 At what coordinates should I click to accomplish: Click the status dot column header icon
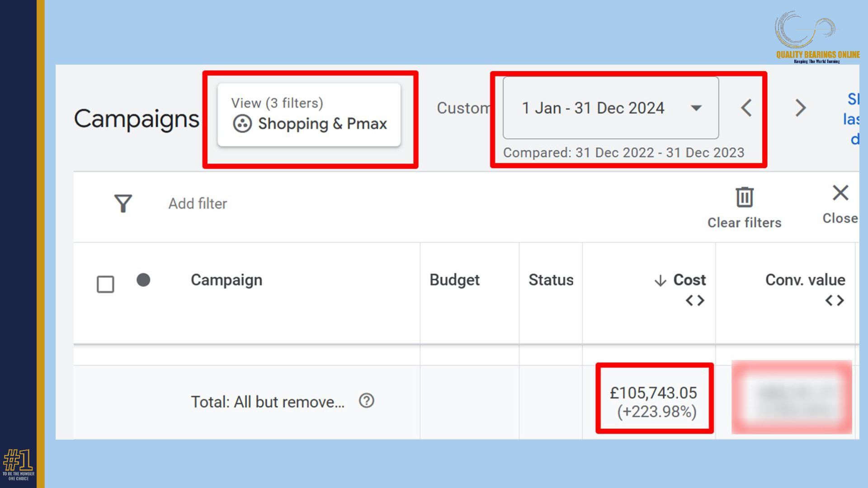pos(143,280)
